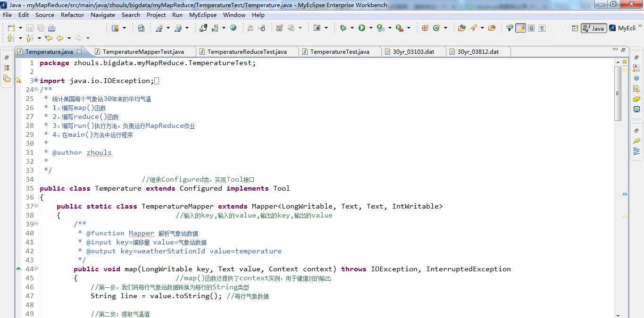The width and height of the screenshot is (644, 318).
Task: Click the capture screenshot camera icon
Action: (x=317, y=28)
